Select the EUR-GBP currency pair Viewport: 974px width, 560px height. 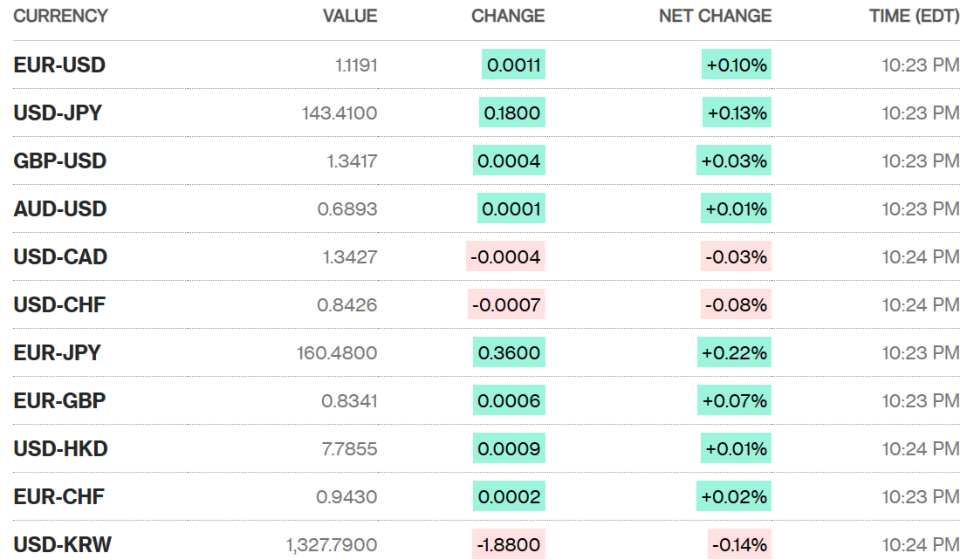click(x=59, y=401)
